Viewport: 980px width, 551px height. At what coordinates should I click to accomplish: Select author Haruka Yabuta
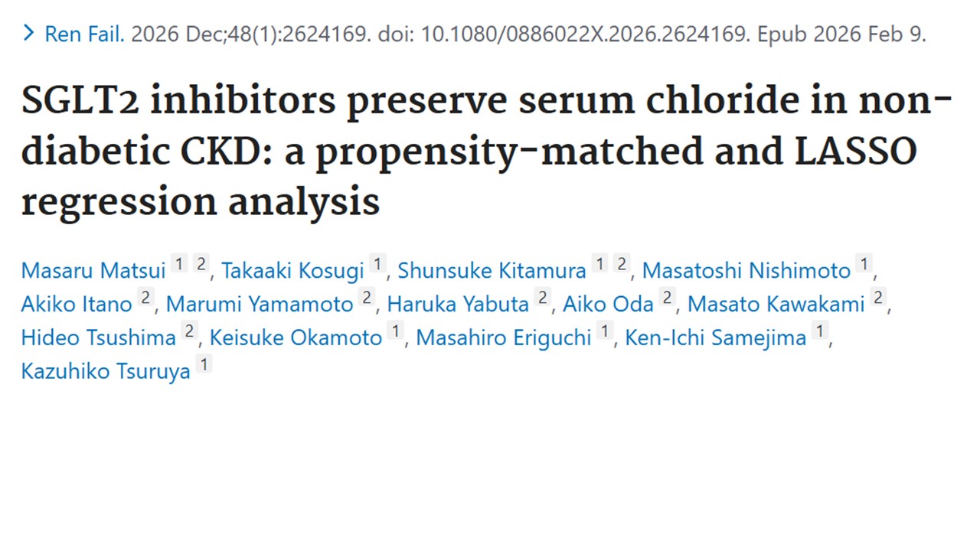click(458, 304)
